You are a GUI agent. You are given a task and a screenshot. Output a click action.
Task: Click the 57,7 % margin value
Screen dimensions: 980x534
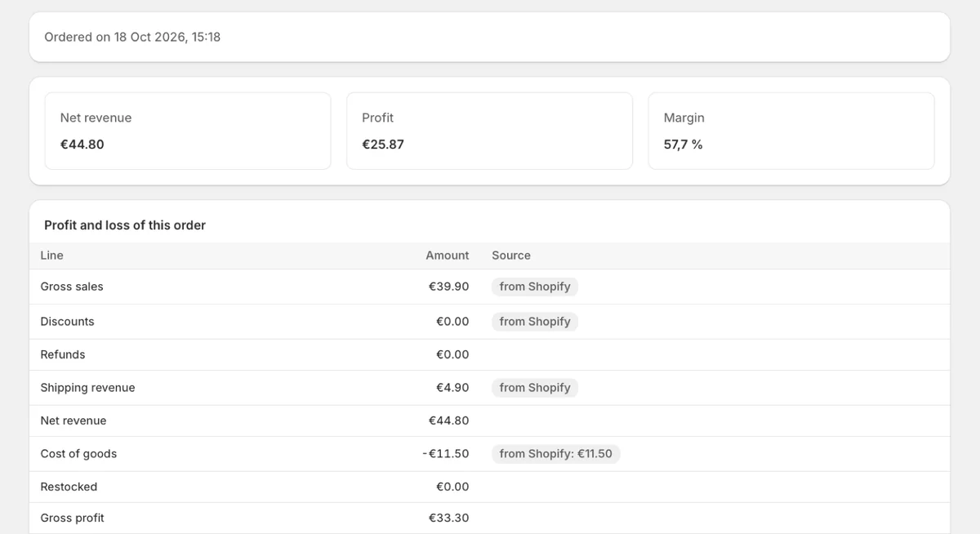[684, 145]
